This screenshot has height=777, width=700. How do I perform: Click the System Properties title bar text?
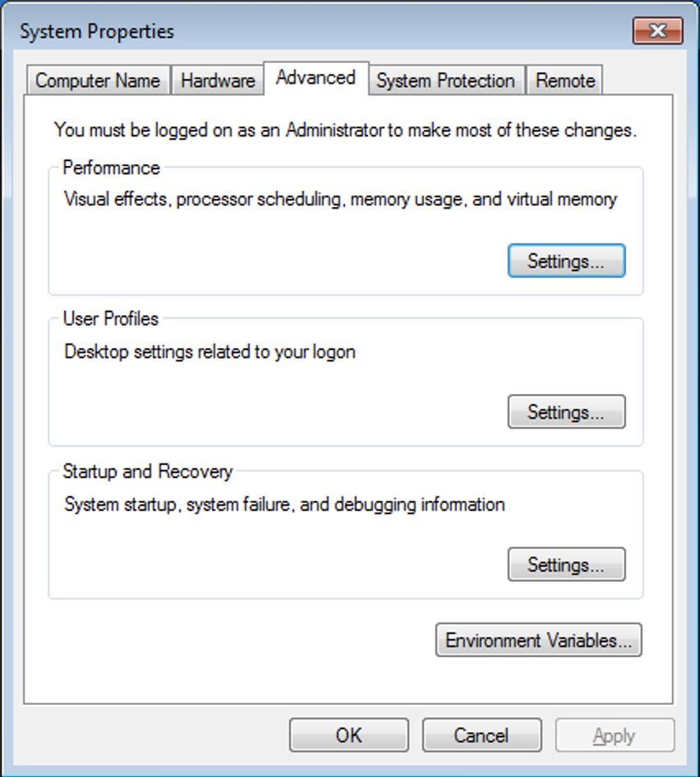point(97,31)
